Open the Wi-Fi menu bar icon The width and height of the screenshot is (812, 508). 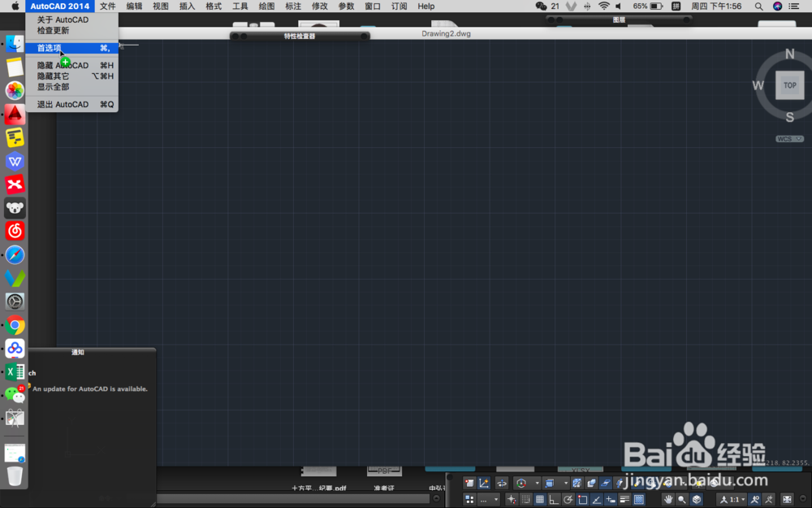pos(604,7)
